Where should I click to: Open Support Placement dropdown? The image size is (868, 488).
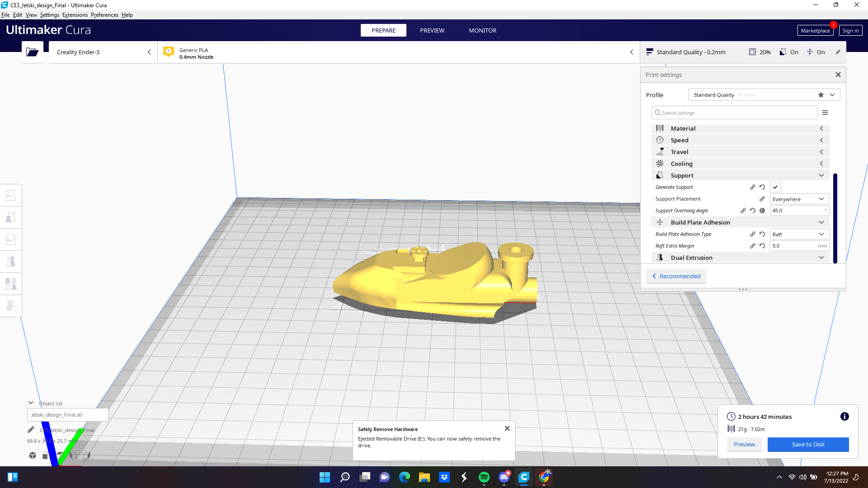[x=799, y=199]
